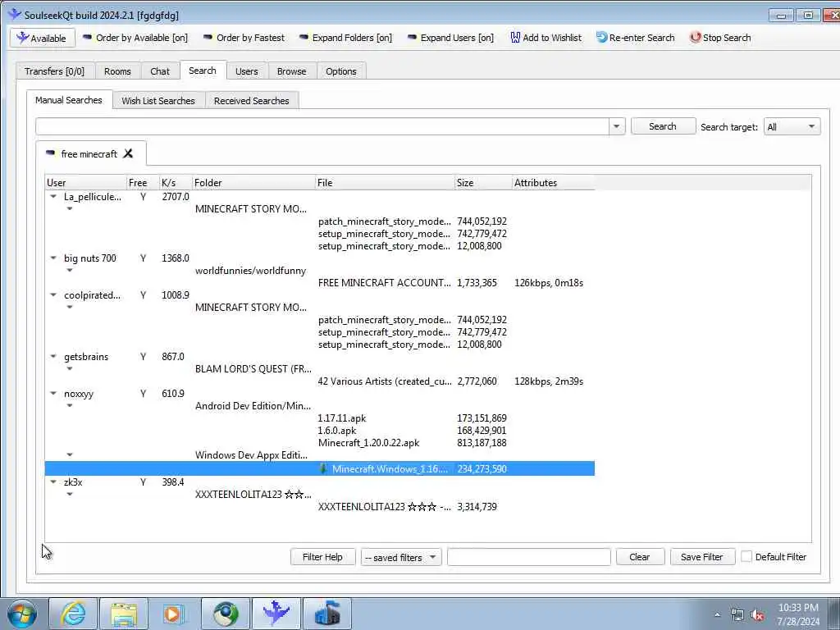Screen dimensions: 840x630
Task: Select Minecraft_1.20.0.22.apk file
Action: click(x=368, y=443)
